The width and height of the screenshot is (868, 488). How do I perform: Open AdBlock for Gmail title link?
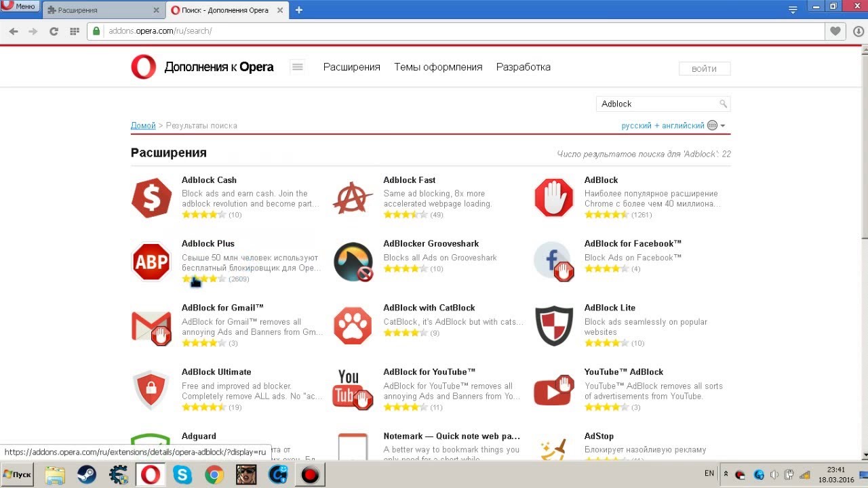(x=222, y=308)
